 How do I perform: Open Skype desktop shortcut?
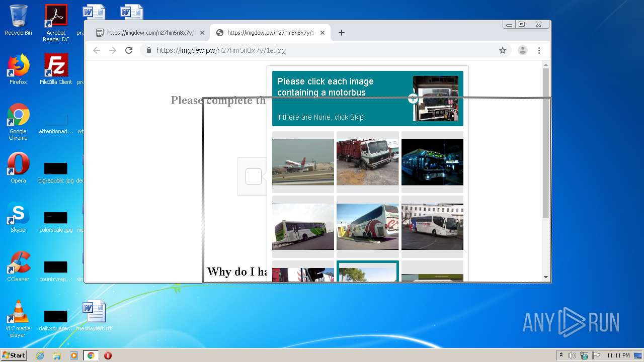[x=18, y=217]
